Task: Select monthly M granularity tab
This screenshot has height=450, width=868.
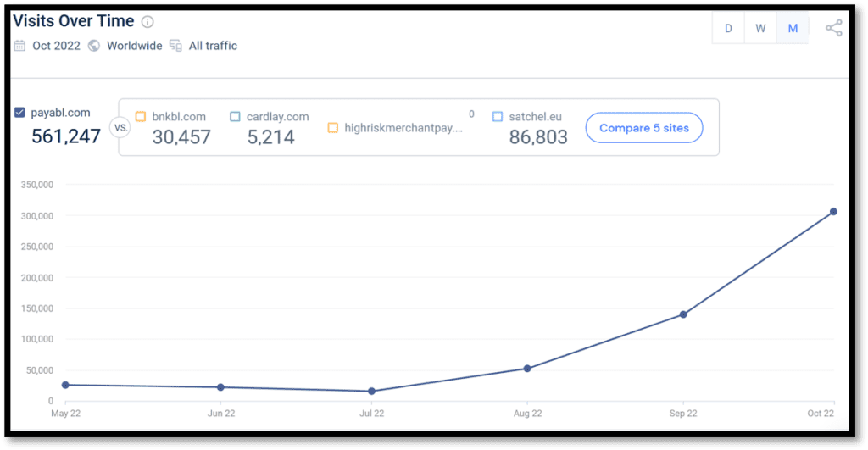Action: (793, 28)
